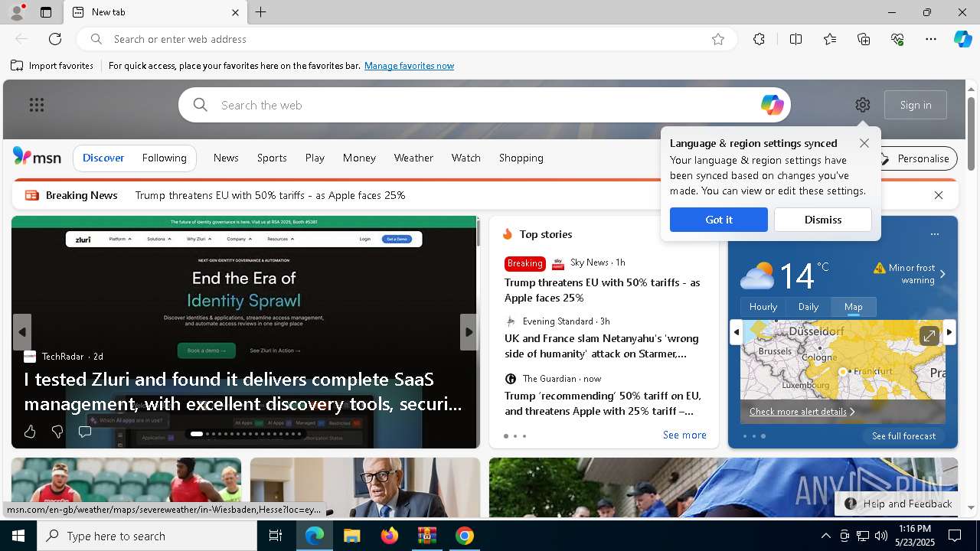Open the weather card options menu
The height and width of the screenshot is (551, 980).
pyautogui.click(x=934, y=234)
